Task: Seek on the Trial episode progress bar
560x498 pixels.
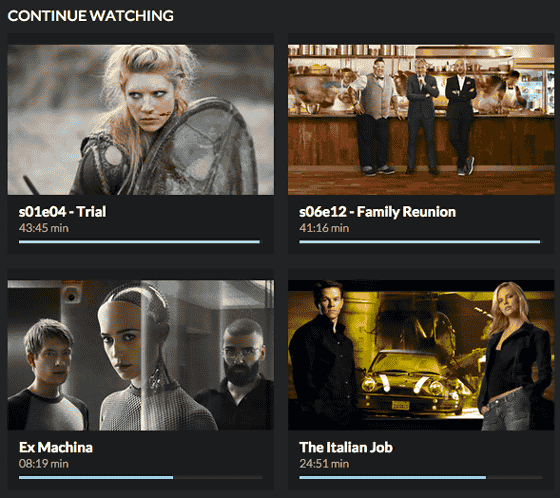Action: [x=139, y=242]
